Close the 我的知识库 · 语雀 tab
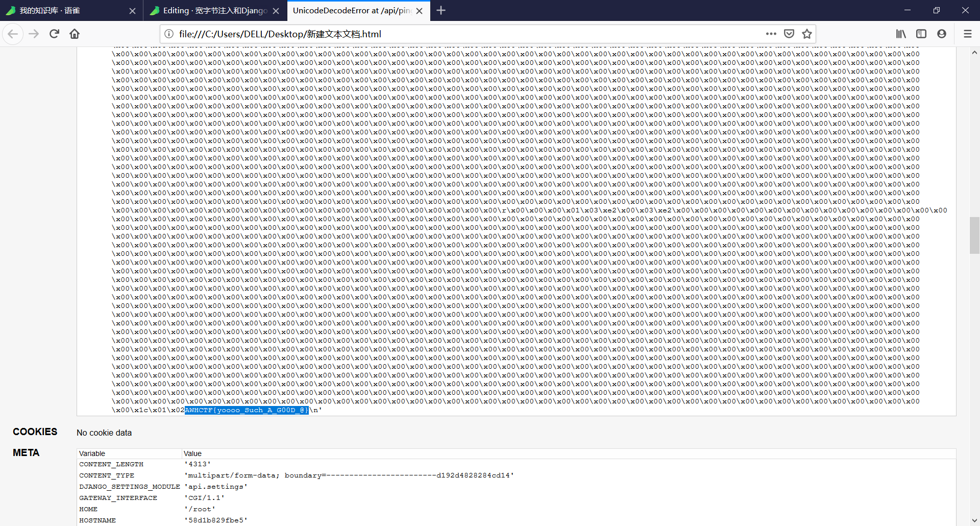 point(132,11)
